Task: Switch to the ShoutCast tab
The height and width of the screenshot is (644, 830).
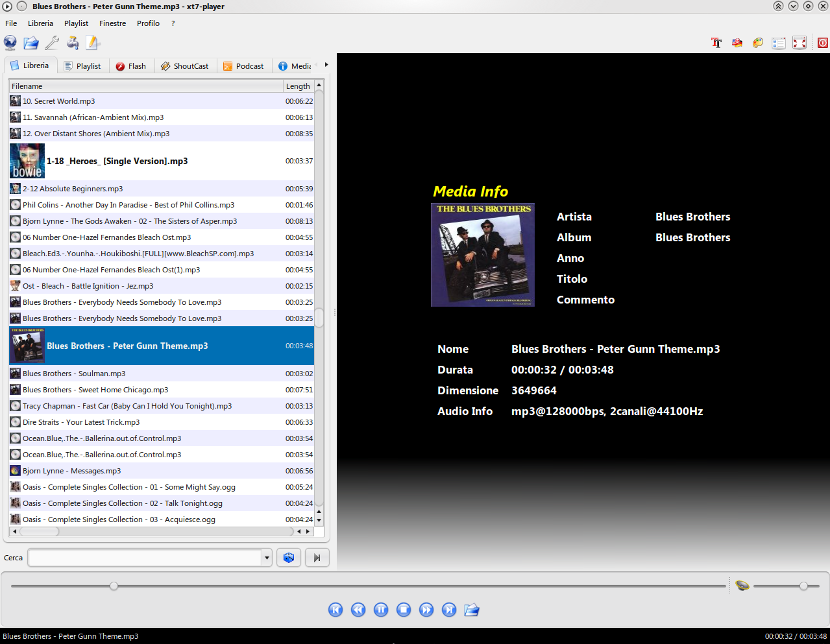Action: [186, 66]
